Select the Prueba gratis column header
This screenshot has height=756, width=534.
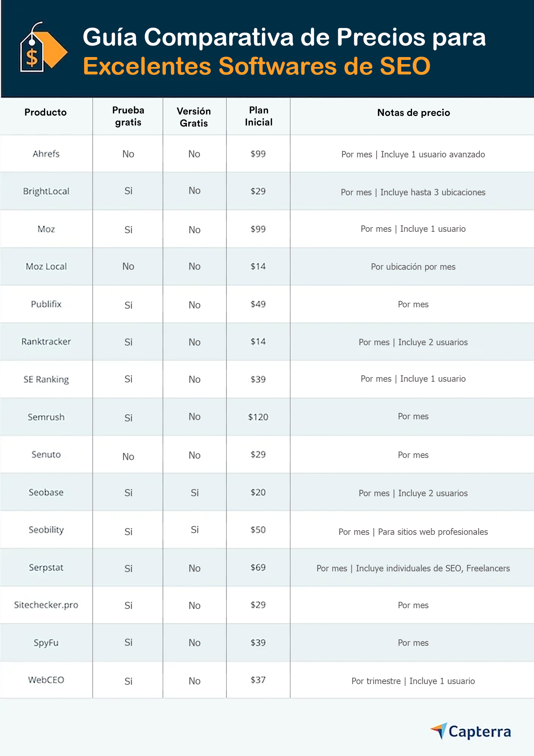(128, 116)
